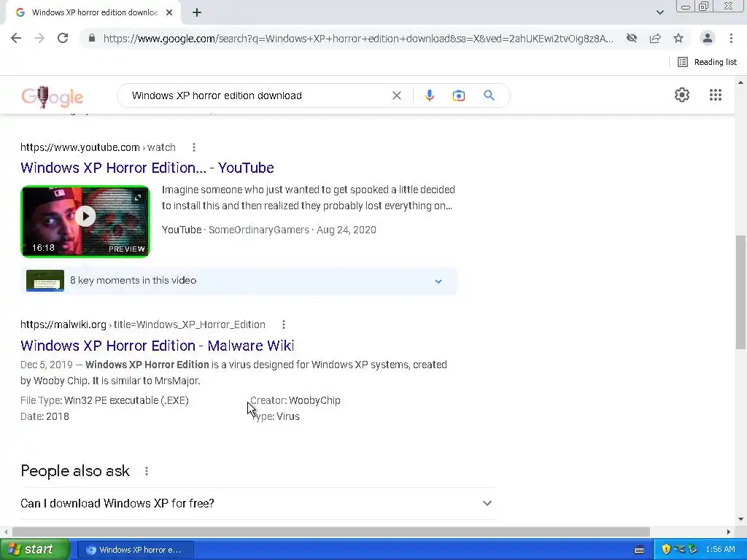This screenshot has height=560, width=747.
Task: Open People also ask options menu
Action: click(146, 471)
